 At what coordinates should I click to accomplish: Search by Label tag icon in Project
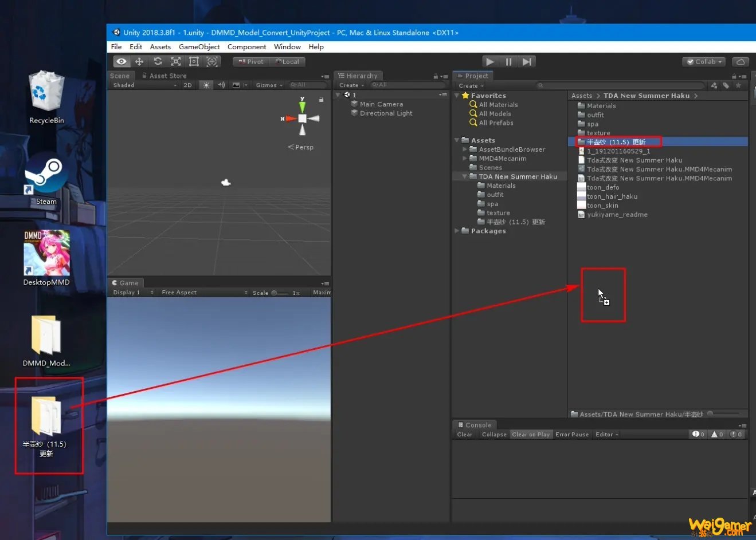click(x=726, y=85)
